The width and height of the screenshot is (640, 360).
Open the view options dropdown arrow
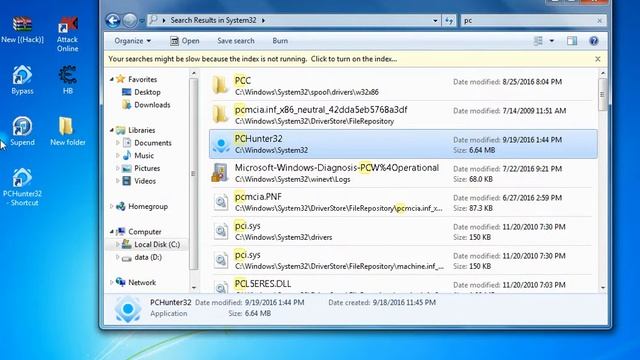coord(551,41)
